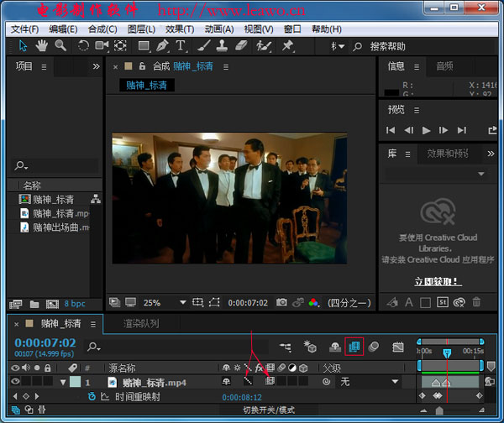
Task: Click the blue current time indicator marker
Action: point(447,353)
